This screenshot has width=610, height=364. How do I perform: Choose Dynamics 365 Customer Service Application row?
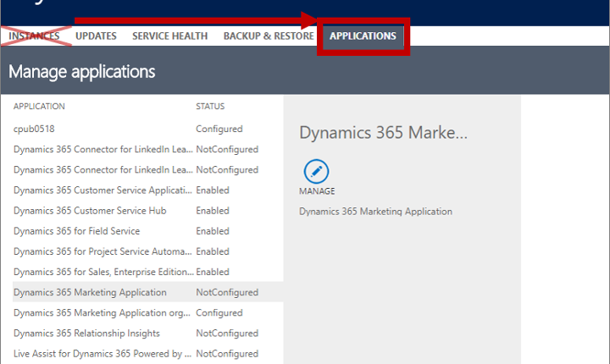[102, 190]
